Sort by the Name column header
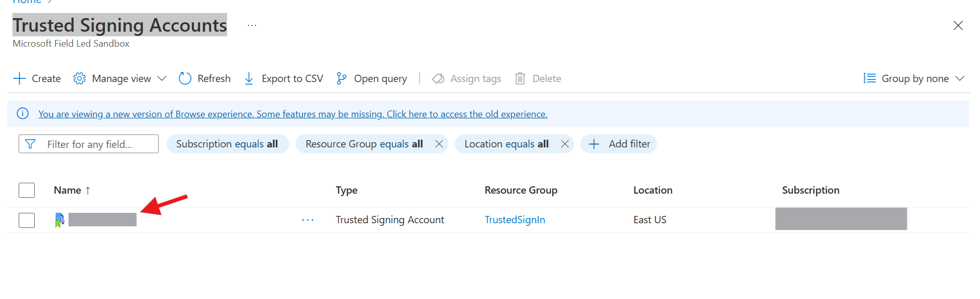The height and width of the screenshot is (299, 980). (x=67, y=190)
